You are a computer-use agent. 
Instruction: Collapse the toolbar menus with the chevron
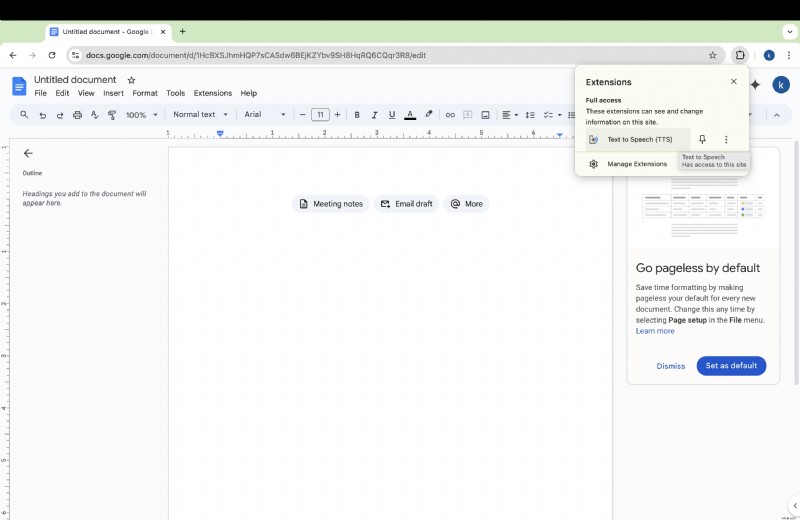pyautogui.click(x=777, y=115)
